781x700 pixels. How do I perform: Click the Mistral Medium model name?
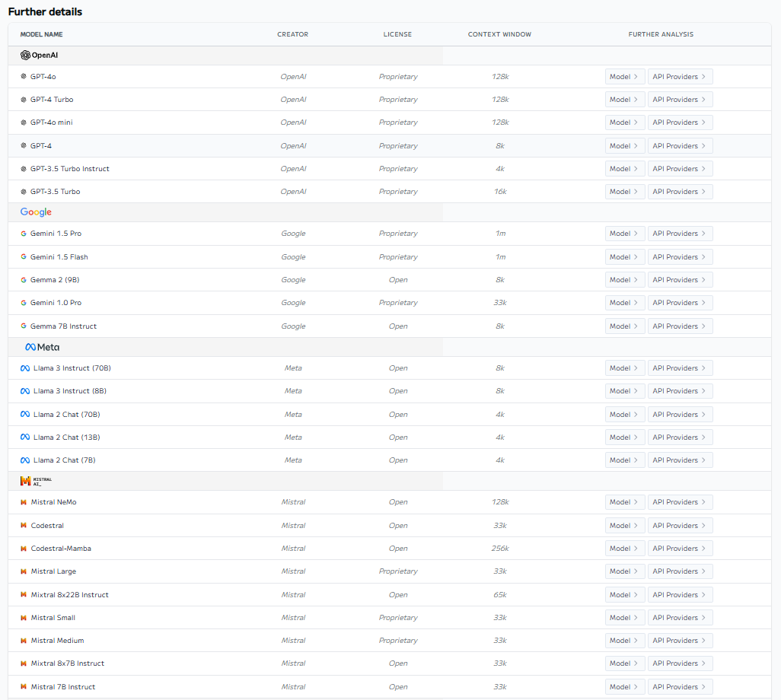(x=57, y=640)
